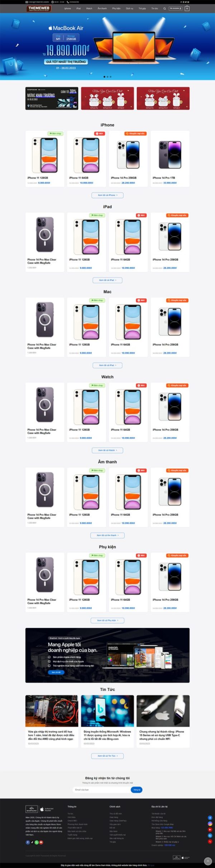
Task: Click the back-to-top arrow button
Action: point(208,861)
